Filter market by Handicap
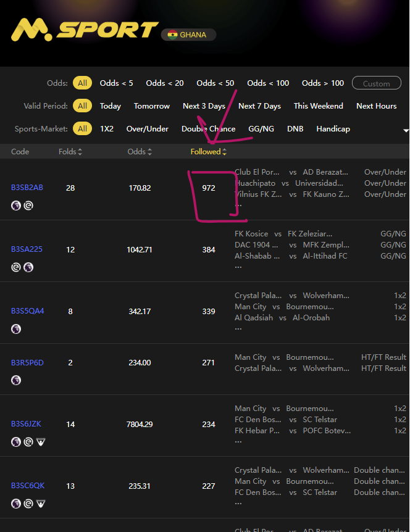This screenshot has height=532, width=410. [333, 128]
